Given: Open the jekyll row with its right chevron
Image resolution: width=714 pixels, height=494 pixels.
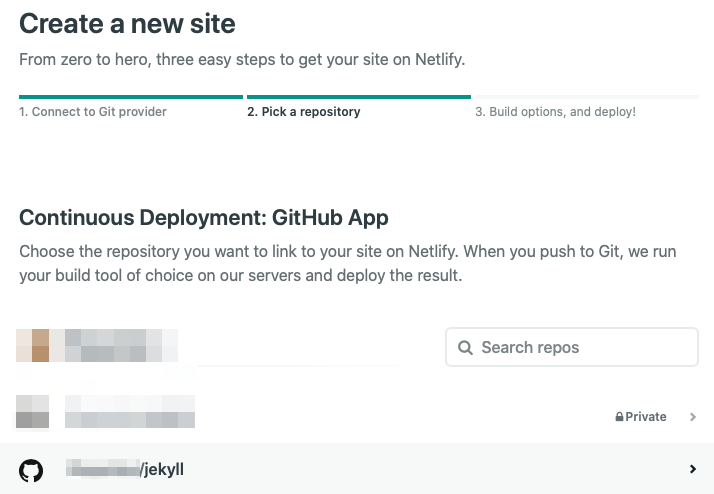Looking at the screenshot, I should [x=693, y=469].
